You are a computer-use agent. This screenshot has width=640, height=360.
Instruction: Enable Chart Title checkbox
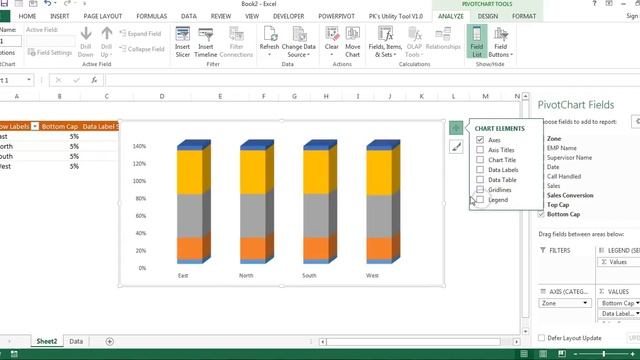pos(480,160)
